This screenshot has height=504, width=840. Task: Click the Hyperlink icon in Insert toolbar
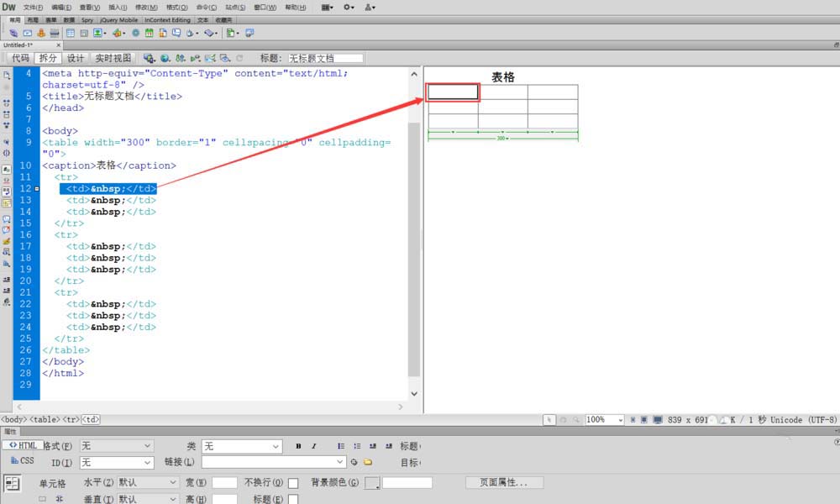(14, 33)
